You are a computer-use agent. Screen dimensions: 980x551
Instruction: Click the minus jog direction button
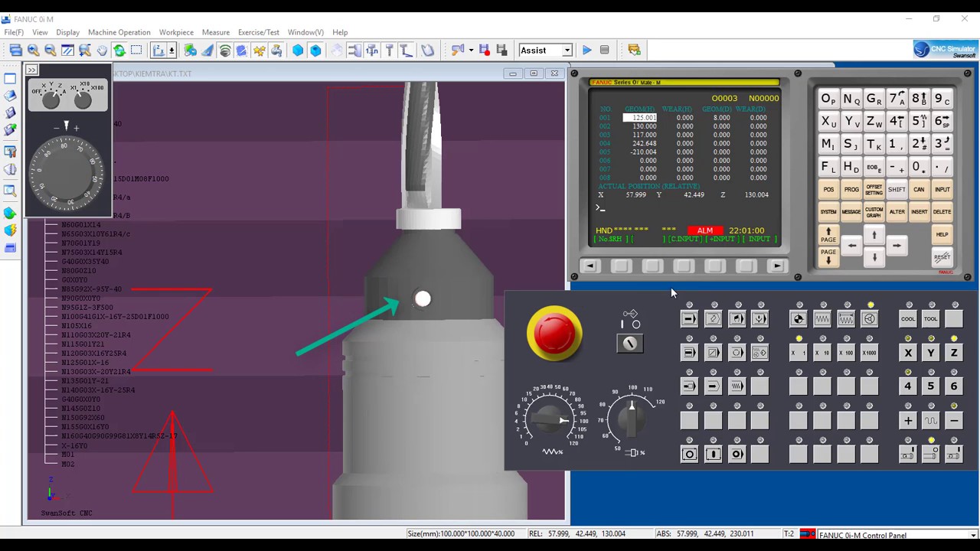pos(954,420)
